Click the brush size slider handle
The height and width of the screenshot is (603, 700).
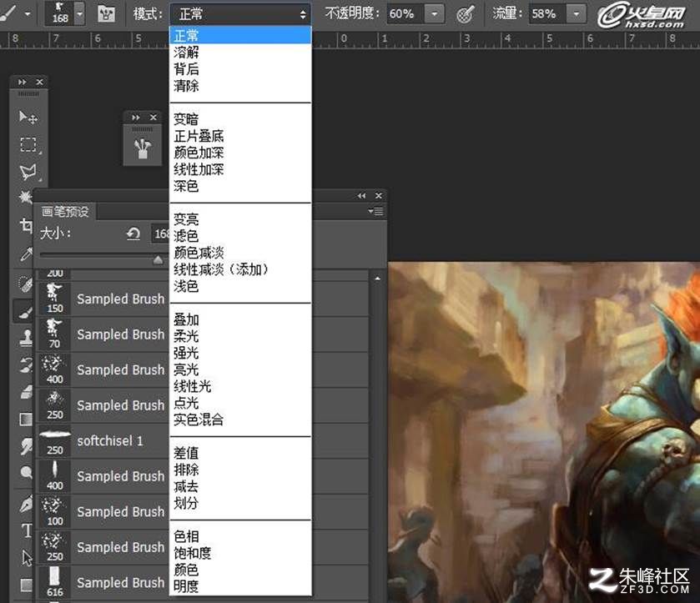[x=158, y=259]
